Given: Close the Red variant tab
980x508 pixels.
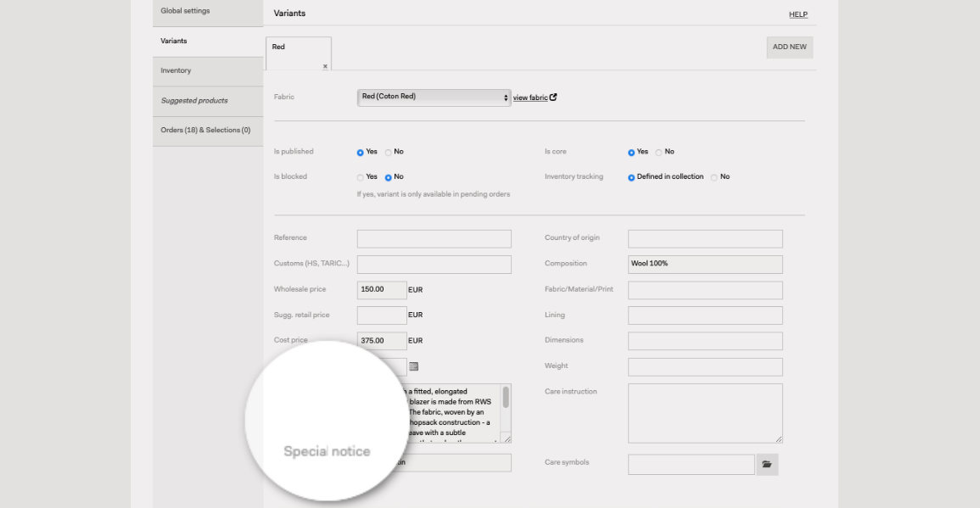Looking at the screenshot, I should click(325, 66).
